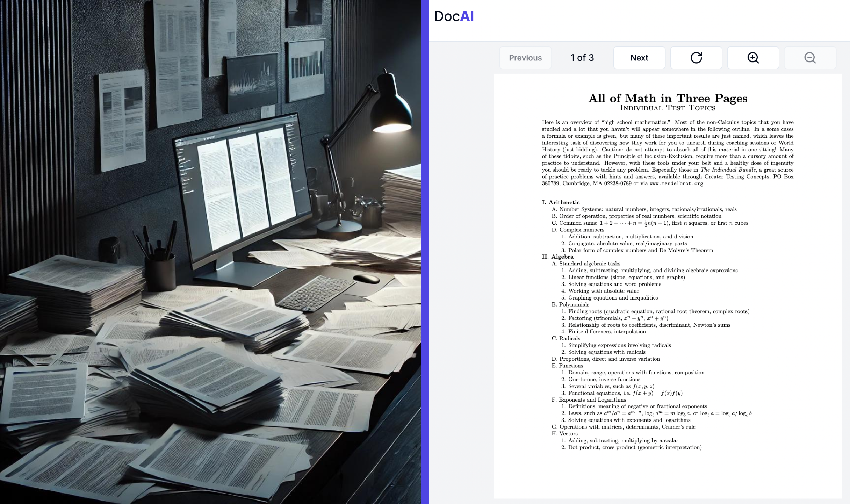Go to the Next page
This screenshot has width=850, height=504.
pos(639,58)
